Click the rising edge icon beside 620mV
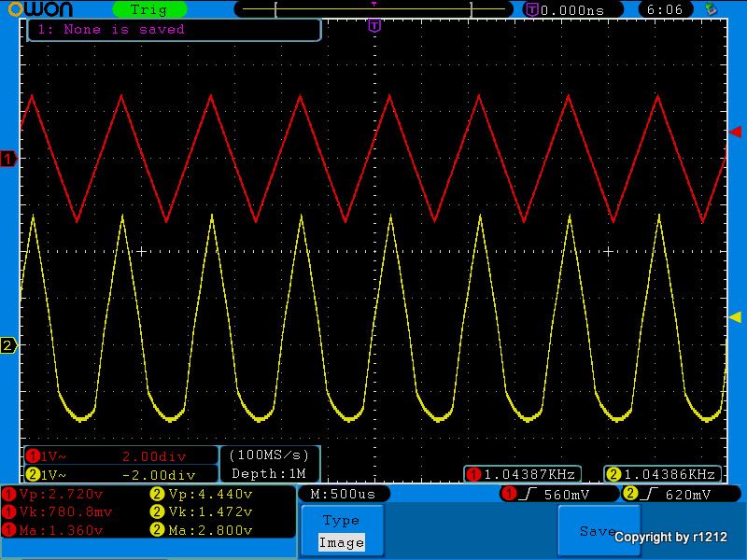747x560 pixels. pos(648,494)
